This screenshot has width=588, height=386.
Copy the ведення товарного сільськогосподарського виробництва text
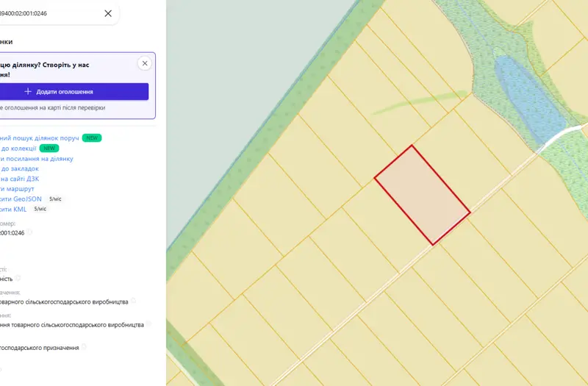(149, 324)
